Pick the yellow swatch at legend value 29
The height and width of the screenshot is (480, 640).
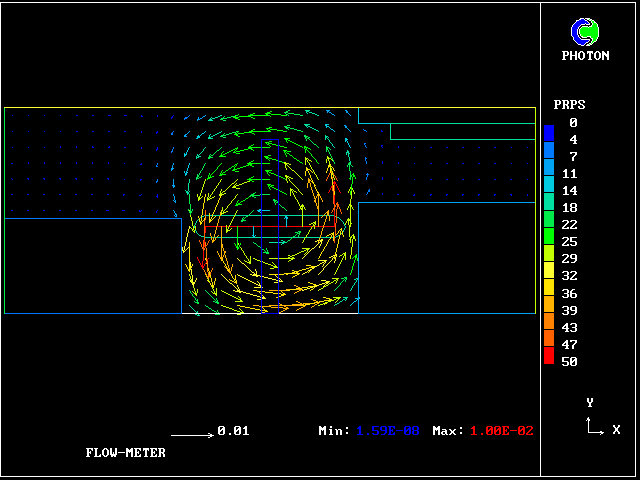point(549,259)
